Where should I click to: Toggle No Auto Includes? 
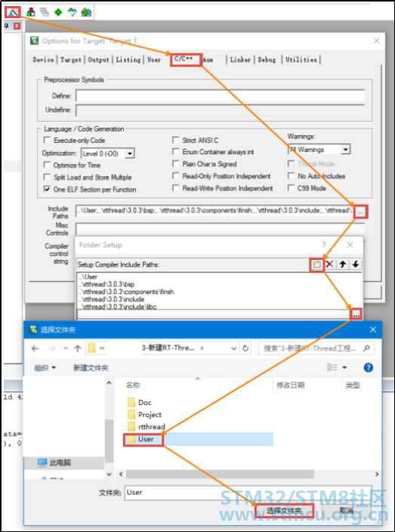291,176
